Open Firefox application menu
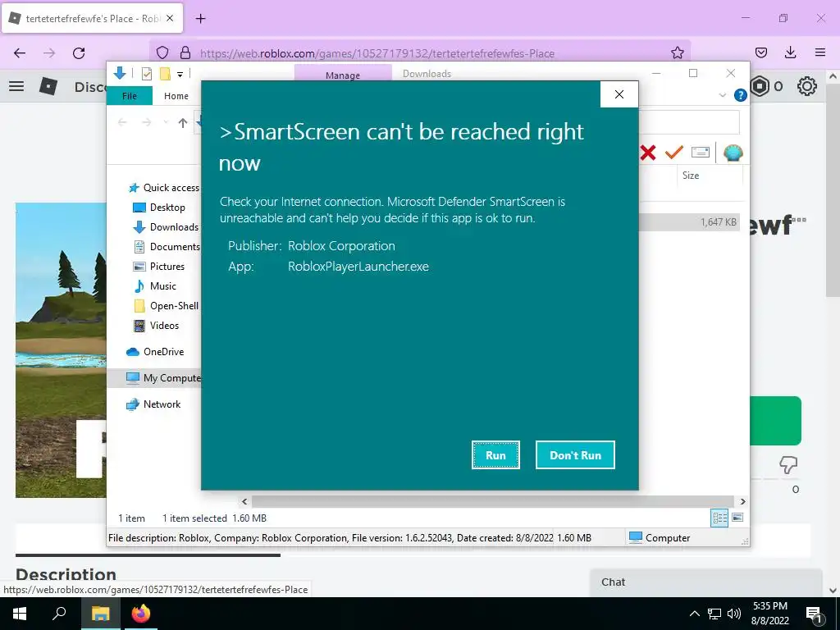Viewport: 840px width, 630px height. click(x=820, y=52)
